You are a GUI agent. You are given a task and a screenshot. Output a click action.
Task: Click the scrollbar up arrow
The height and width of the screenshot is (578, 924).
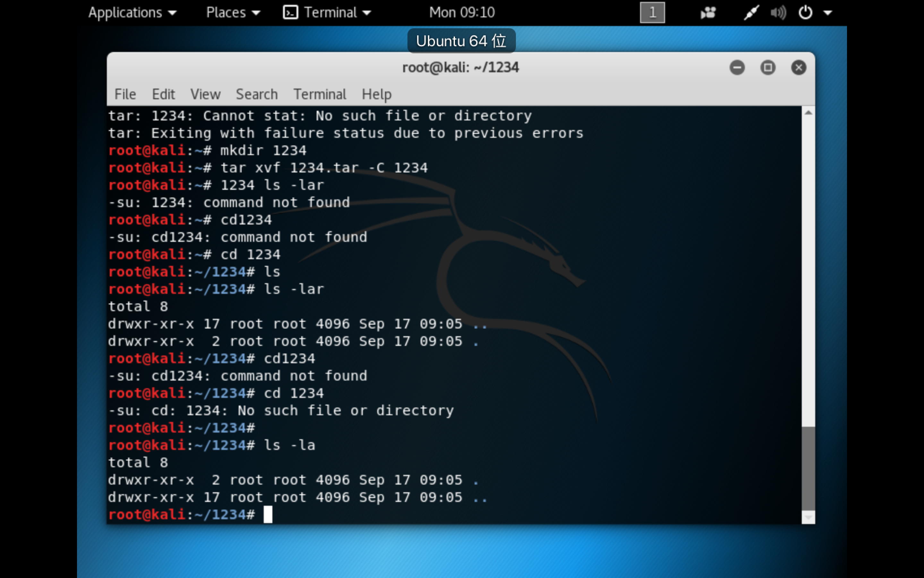point(808,112)
